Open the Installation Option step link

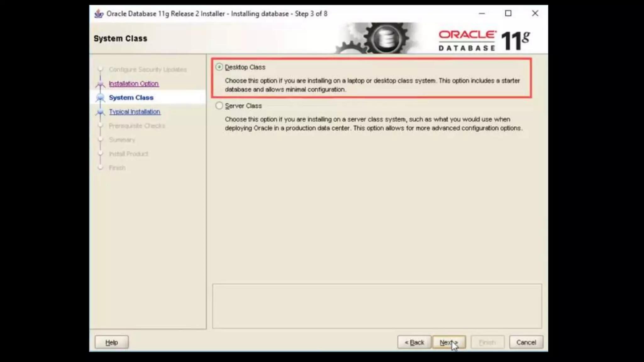coord(134,84)
